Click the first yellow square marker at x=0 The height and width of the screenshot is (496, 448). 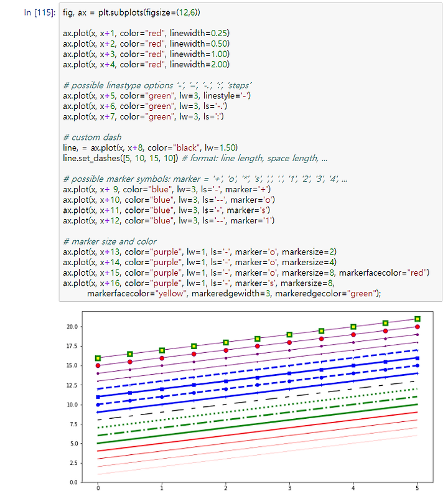coord(98,358)
